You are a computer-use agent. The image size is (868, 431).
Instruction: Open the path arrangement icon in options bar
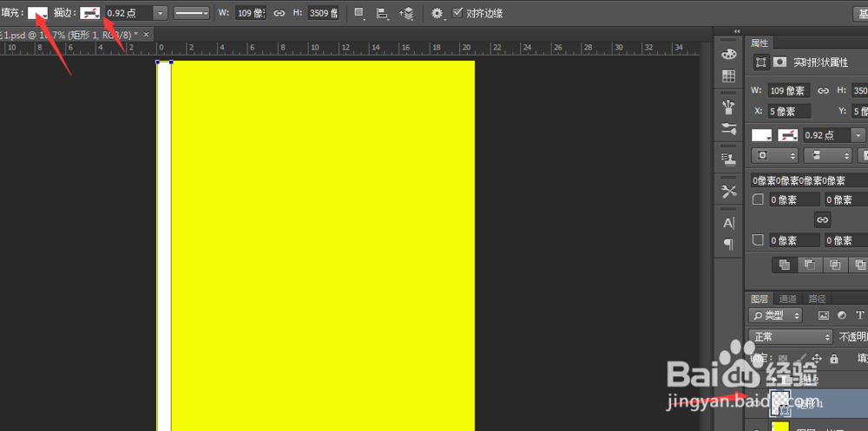pos(406,13)
